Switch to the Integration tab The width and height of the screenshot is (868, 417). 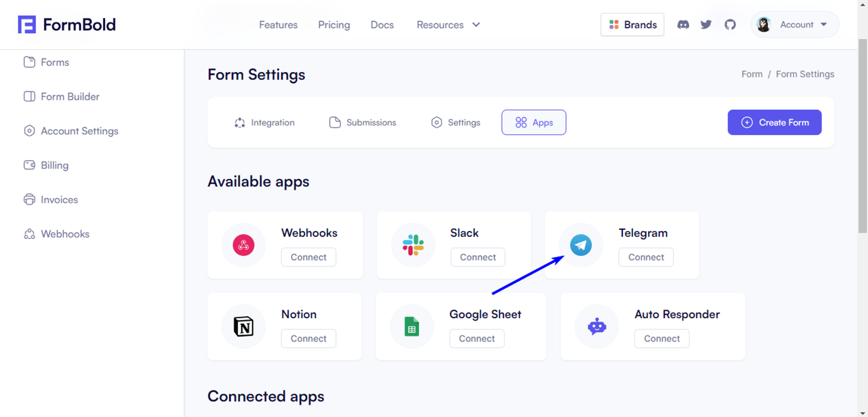click(x=264, y=122)
